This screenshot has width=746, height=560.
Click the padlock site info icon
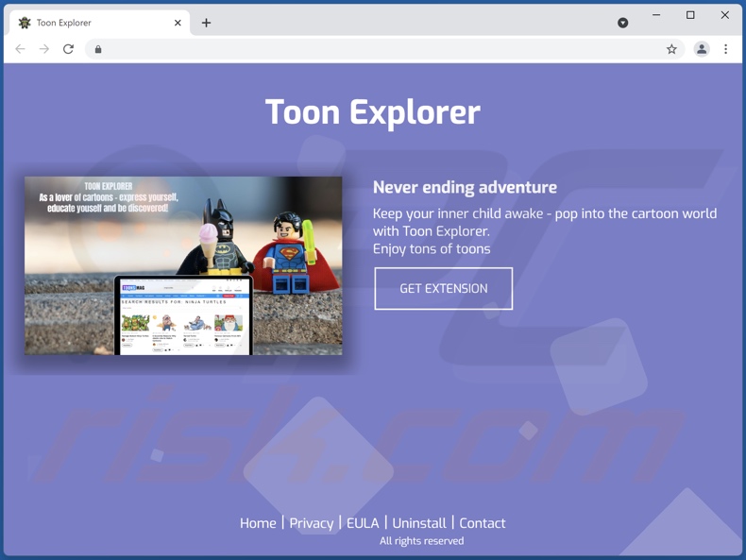click(98, 49)
